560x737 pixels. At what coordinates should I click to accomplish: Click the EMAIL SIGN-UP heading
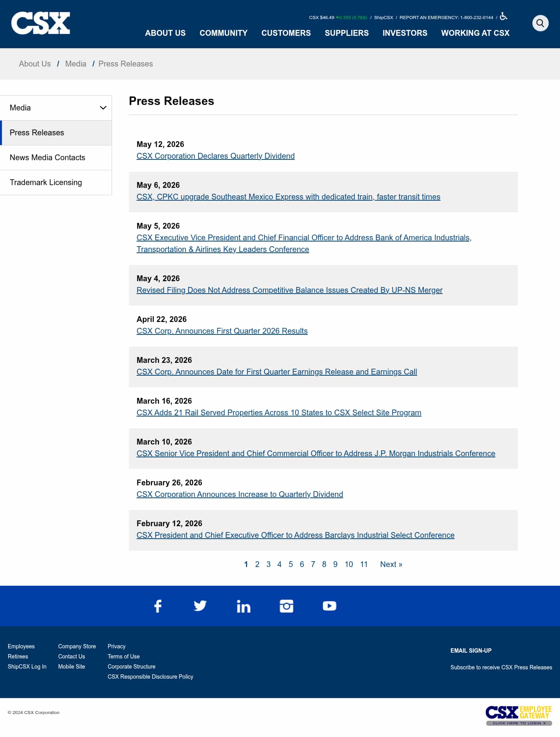[x=471, y=651]
